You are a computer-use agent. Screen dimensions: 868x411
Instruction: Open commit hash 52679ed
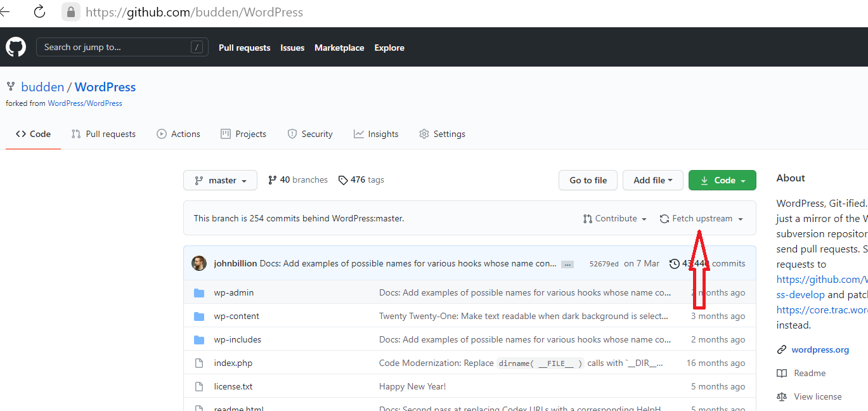(x=604, y=264)
